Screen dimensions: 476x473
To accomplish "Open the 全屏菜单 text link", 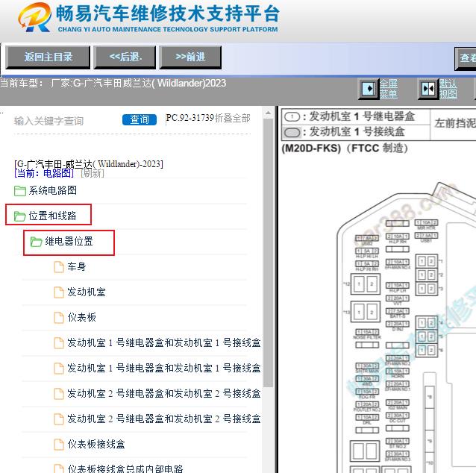I will pyautogui.click(x=389, y=89).
